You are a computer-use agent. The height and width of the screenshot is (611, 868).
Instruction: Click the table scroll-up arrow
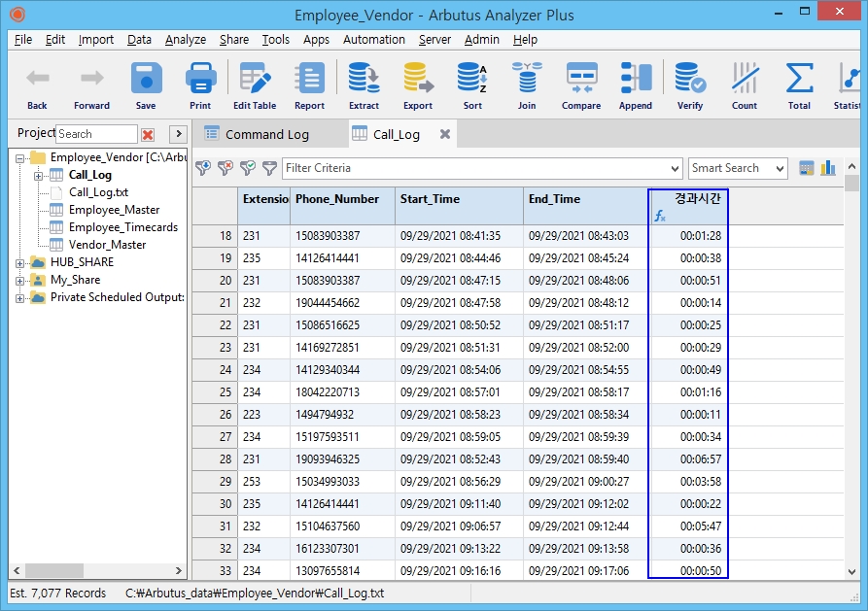[x=851, y=166]
